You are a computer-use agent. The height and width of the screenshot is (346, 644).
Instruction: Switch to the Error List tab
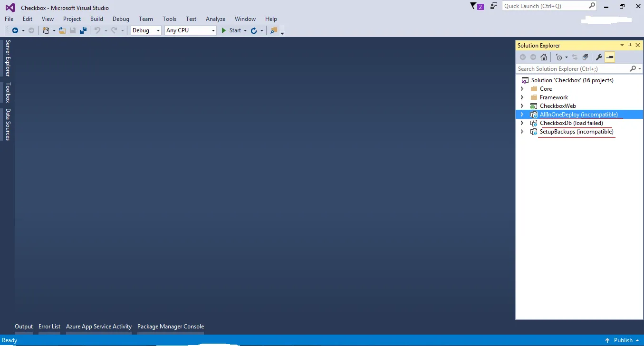click(x=49, y=327)
